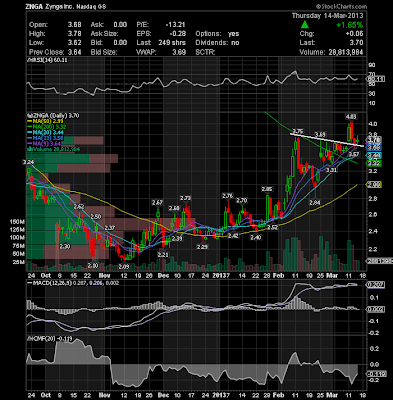Click the Chg value +0.06
393x400 pixels.
point(355,34)
